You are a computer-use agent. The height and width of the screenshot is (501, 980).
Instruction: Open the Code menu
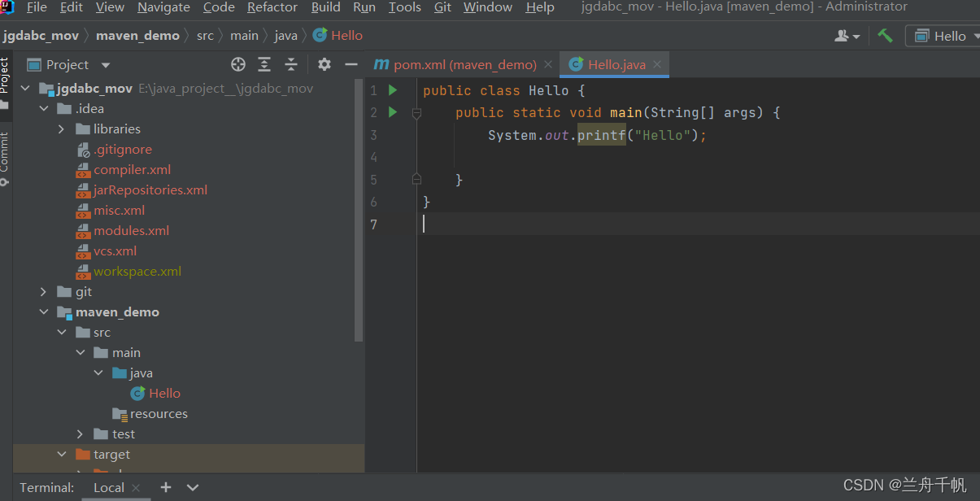click(x=219, y=7)
